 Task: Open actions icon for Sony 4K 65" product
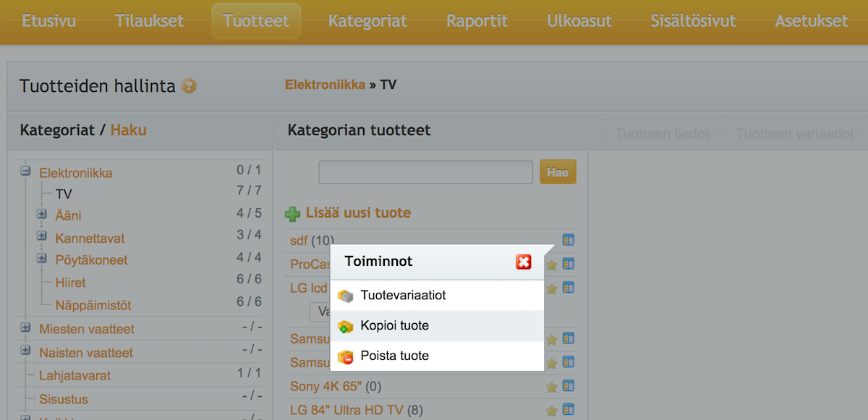click(568, 386)
